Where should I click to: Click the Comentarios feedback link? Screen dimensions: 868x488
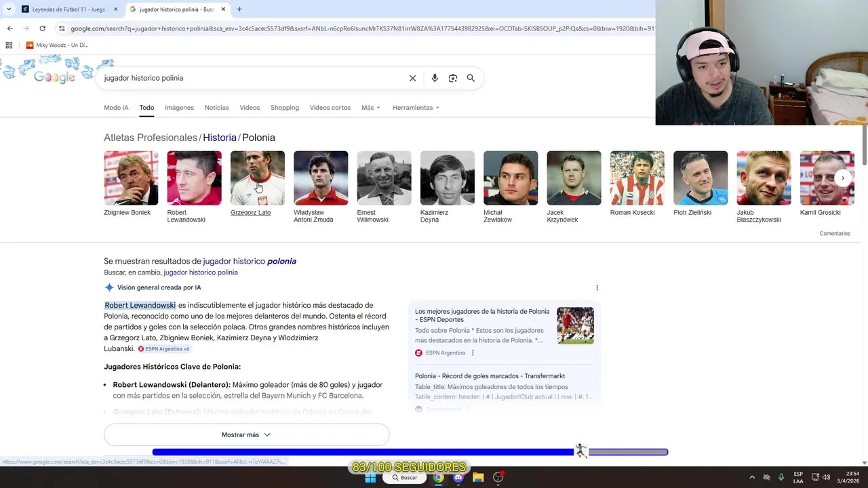point(835,234)
